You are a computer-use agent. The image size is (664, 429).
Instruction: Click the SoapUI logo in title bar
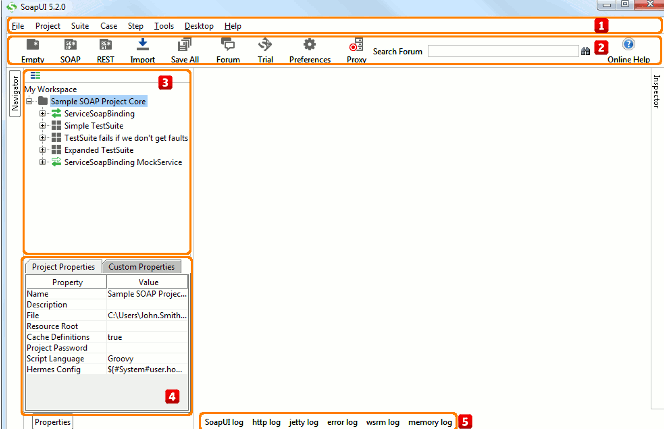11,7
